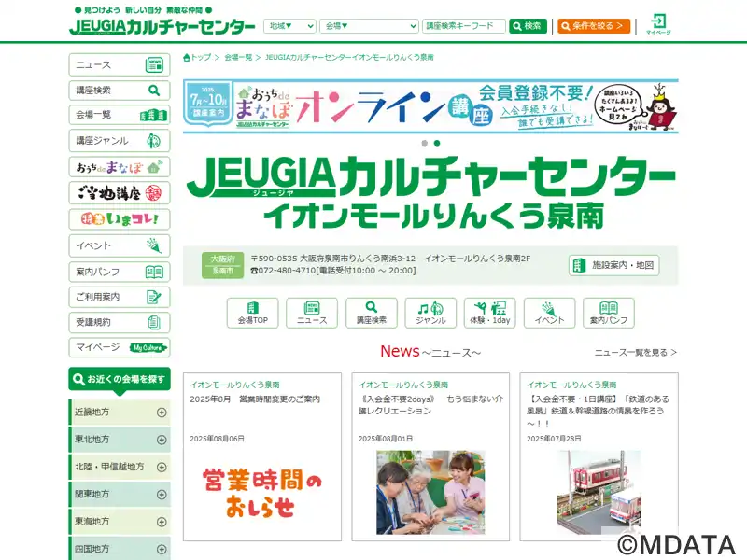Viewport: 747px width, 560px height.
Task: Open the おうちdeまなぼ sidebar banner
Action: point(120,167)
